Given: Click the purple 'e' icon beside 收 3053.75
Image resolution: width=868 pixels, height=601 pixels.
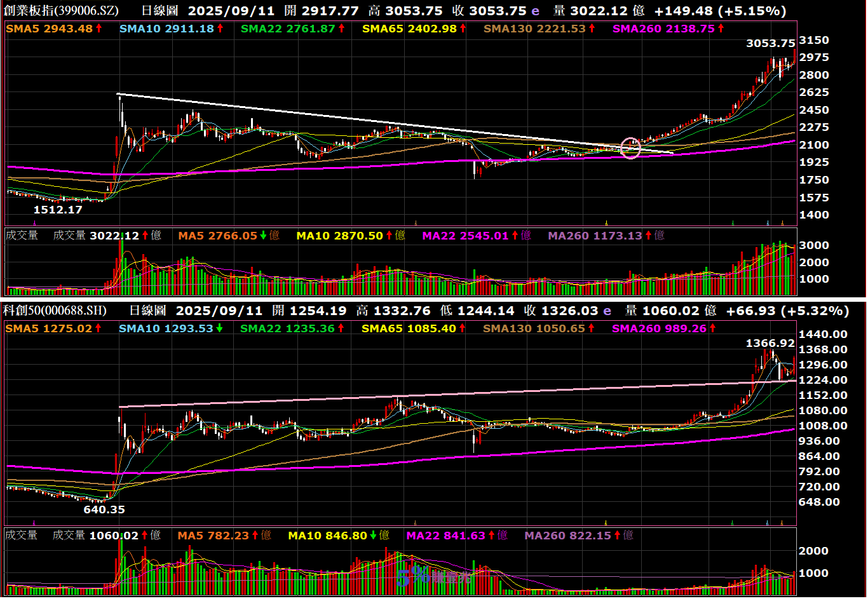Looking at the screenshot, I should pyautogui.click(x=535, y=11).
